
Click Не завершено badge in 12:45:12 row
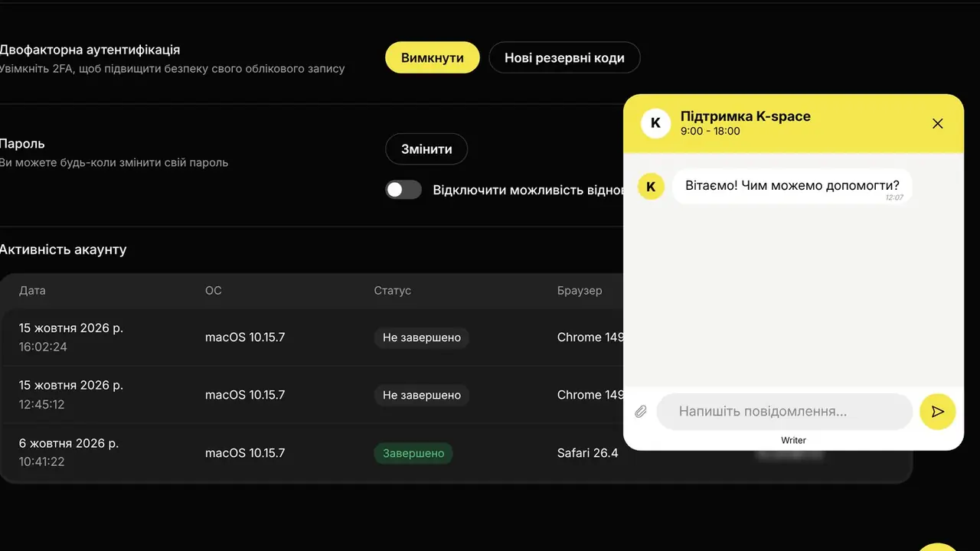(422, 395)
